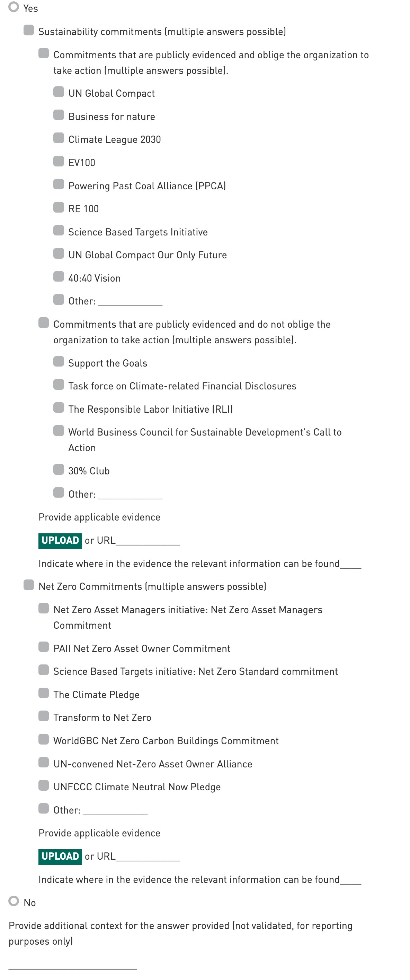Check Science Based Targets Initiative
Image resolution: width=410 pixels, height=980 pixels.
59,231
